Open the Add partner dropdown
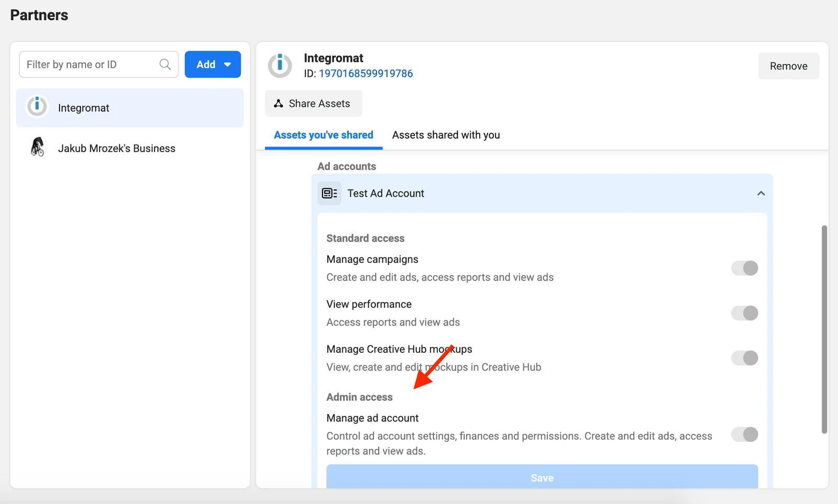838x504 pixels. pos(213,64)
